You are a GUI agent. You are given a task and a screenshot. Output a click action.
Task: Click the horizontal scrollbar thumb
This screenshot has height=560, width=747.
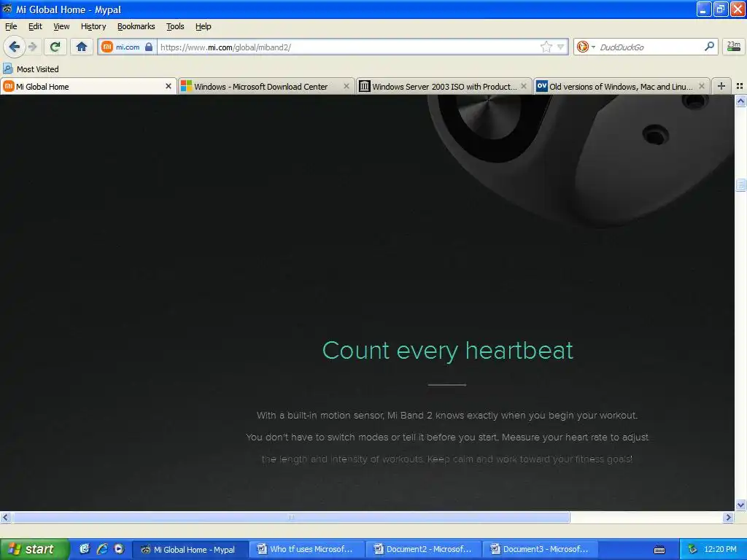[291, 517]
